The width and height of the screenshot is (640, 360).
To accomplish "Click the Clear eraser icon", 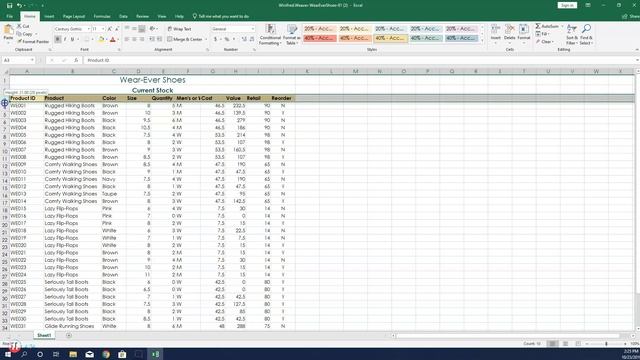I will point(538,42).
